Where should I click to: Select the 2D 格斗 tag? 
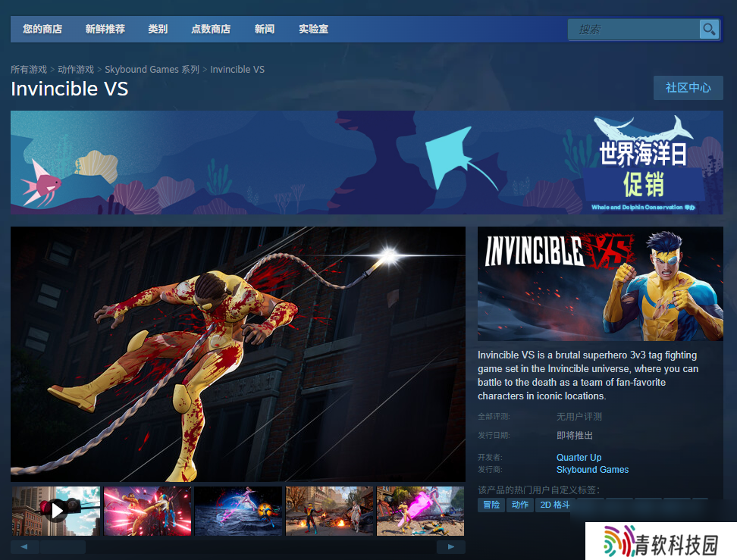click(x=555, y=505)
